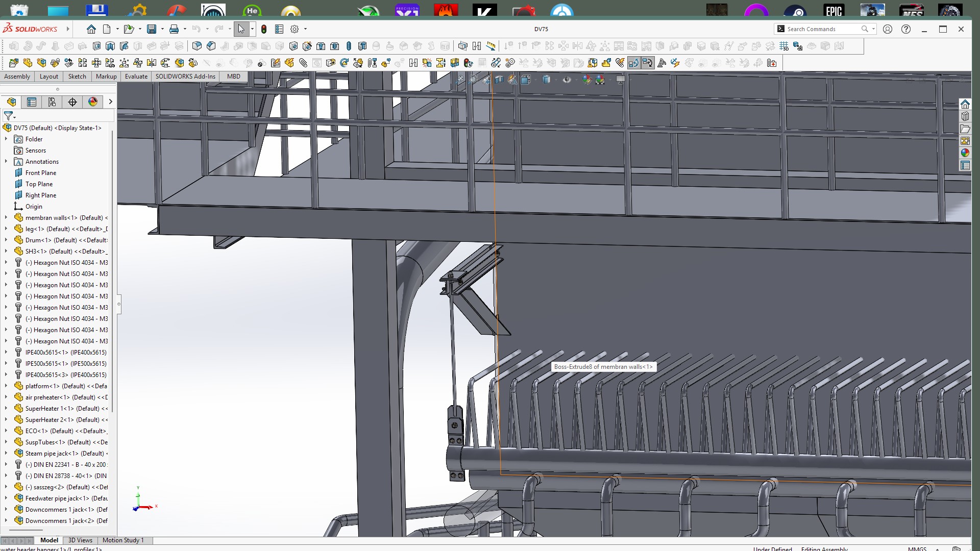The image size is (980, 551).
Task: Switch to the Evaluate tab
Action: tap(136, 77)
